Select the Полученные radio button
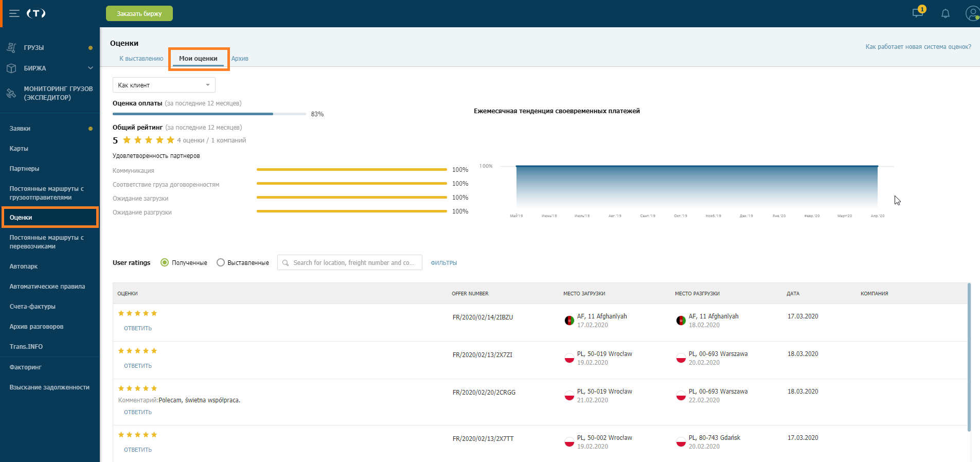This screenshot has height=462, width=980. click(165, 262)
